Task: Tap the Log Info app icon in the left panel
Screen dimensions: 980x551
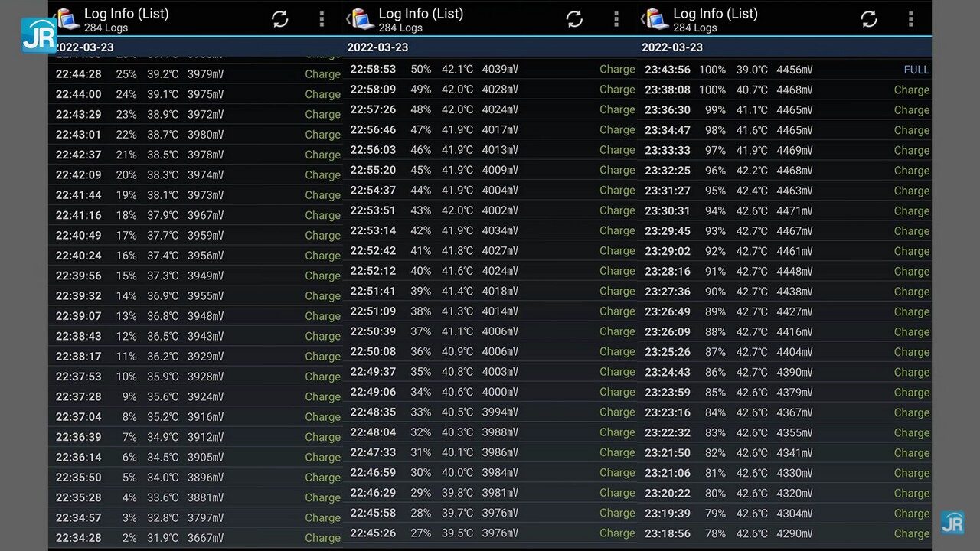Action: click(x=67, y=19)
